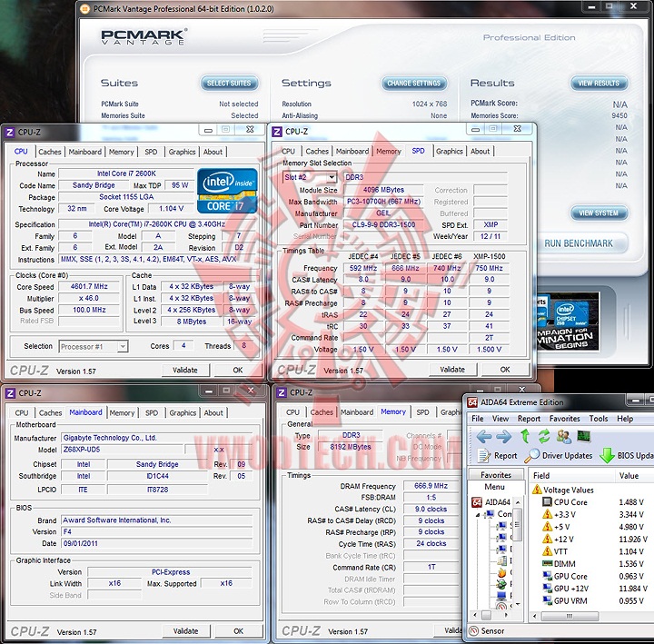The image size is (654, 644).
Task: Click the PCMark Vantage title bar icon
Action: tap(84, 9)
